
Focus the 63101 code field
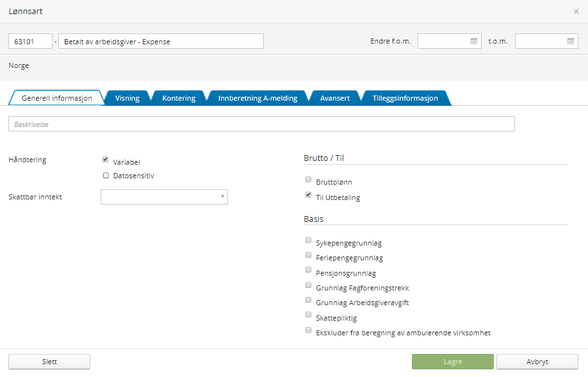click(x=30, y=41)
